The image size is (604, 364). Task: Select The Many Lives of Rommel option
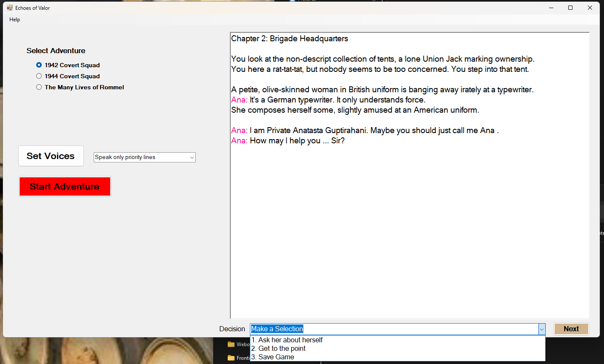39,87
